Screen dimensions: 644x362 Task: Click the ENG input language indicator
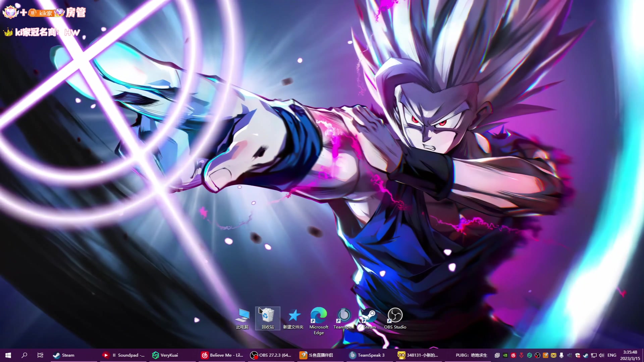612,355
